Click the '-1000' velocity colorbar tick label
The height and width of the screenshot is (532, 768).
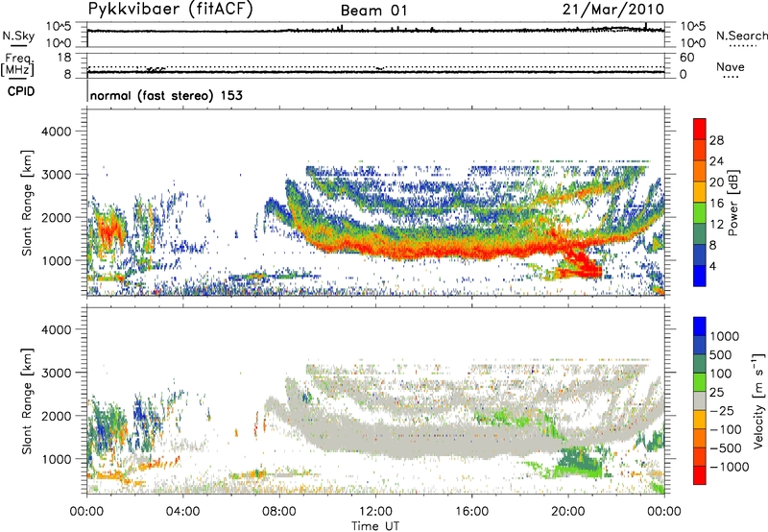(730, 467)
